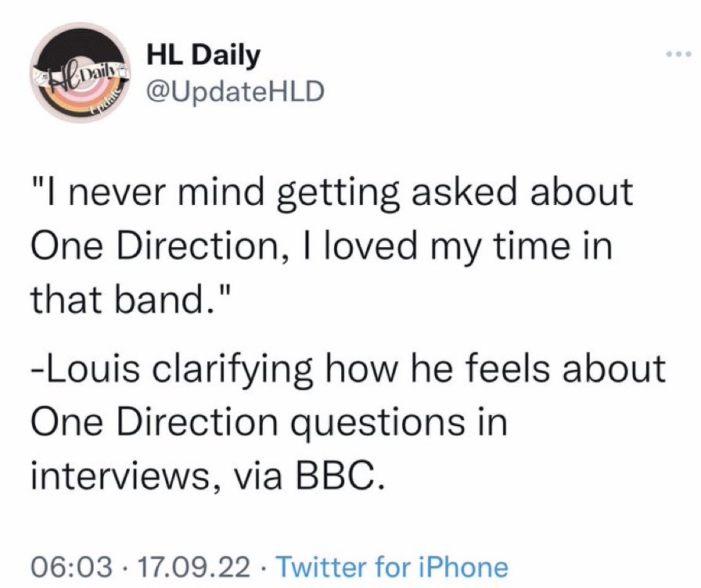
Task: Open the @UpdateHLD handle link
Action: [235, 91]
